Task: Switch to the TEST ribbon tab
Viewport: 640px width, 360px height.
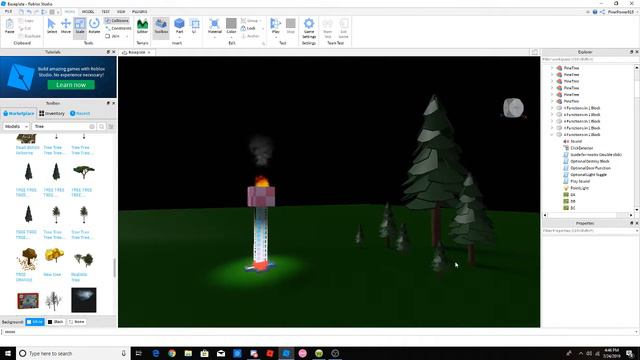Action: (105, 12)
